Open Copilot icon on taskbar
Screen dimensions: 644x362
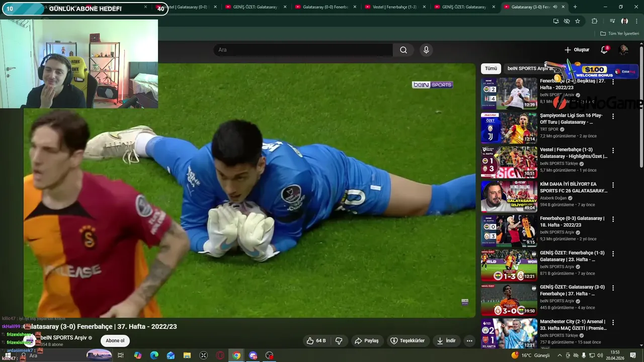tap(138, 355)
